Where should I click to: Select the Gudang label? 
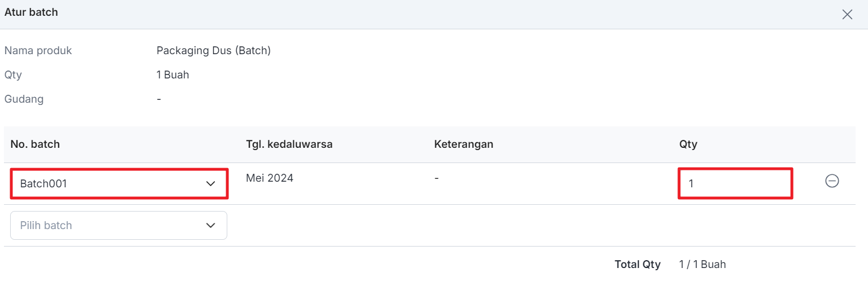[24, 99]
